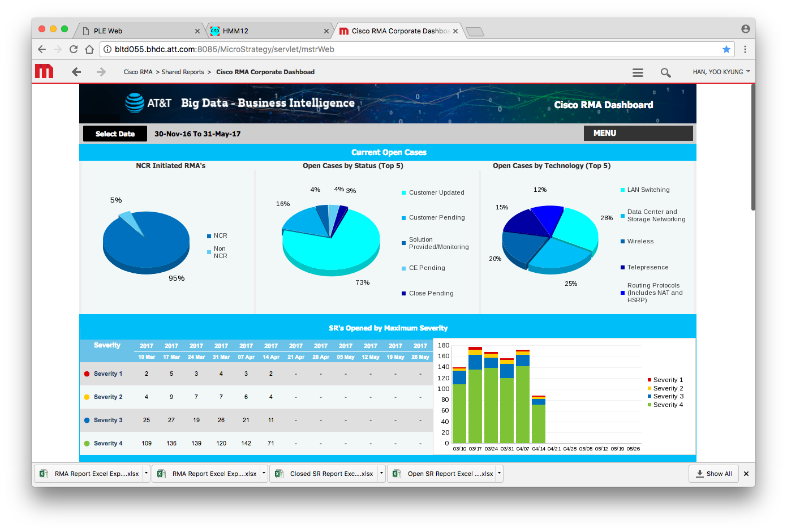The width and height of the screenshot is (787, 532).
Task: Go to browser home page
Action: (x=89, y=49)
